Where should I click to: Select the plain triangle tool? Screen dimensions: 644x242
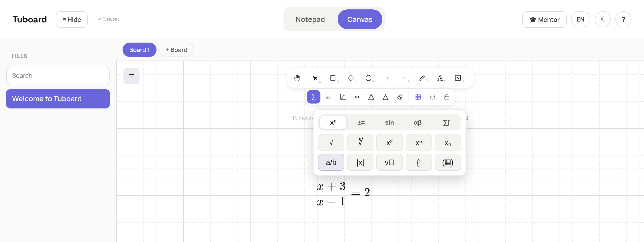click(371, 97)
